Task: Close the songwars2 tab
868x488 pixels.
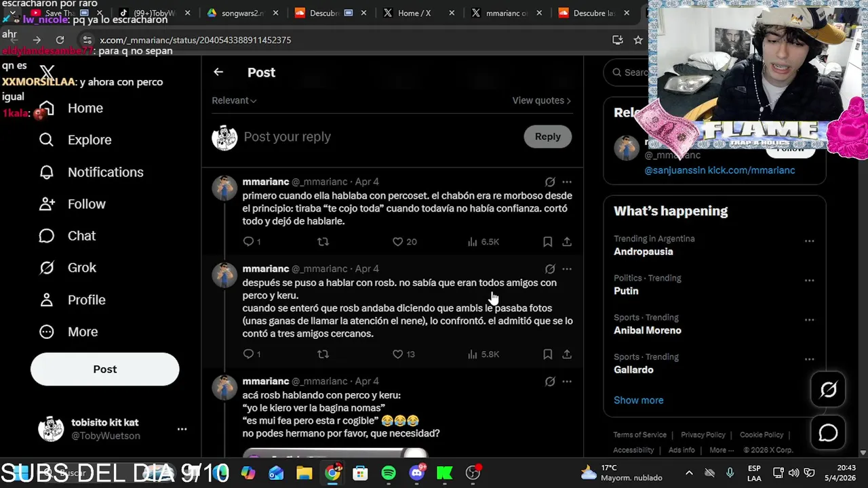Action: [275, 13]
